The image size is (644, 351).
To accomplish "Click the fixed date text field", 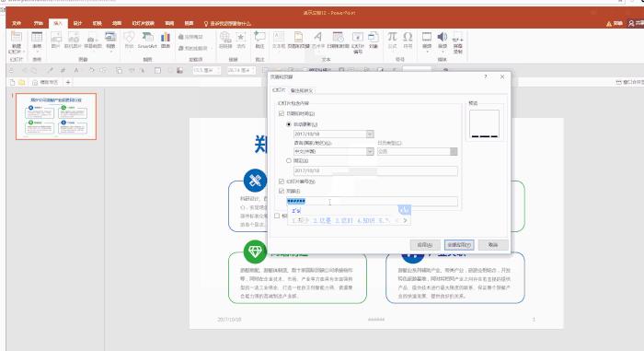I will (375, 170).
